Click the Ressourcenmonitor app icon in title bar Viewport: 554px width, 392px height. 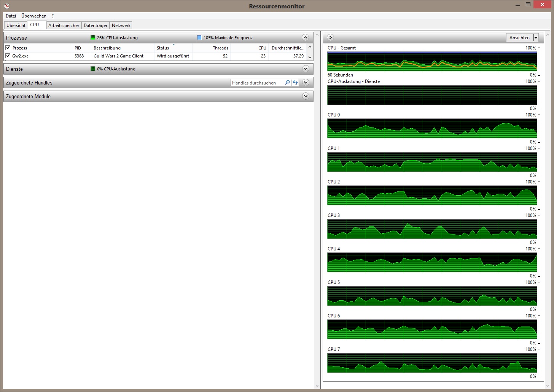tap(6, 6)
